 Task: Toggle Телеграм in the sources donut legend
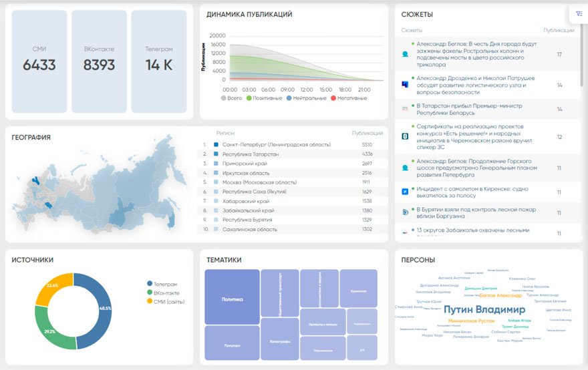click(164, 284)
